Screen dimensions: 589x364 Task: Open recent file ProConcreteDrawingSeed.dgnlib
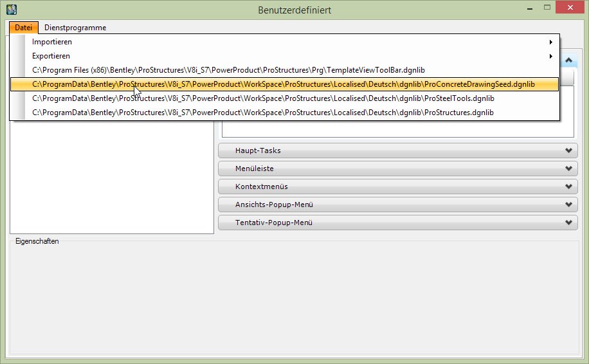284,84
